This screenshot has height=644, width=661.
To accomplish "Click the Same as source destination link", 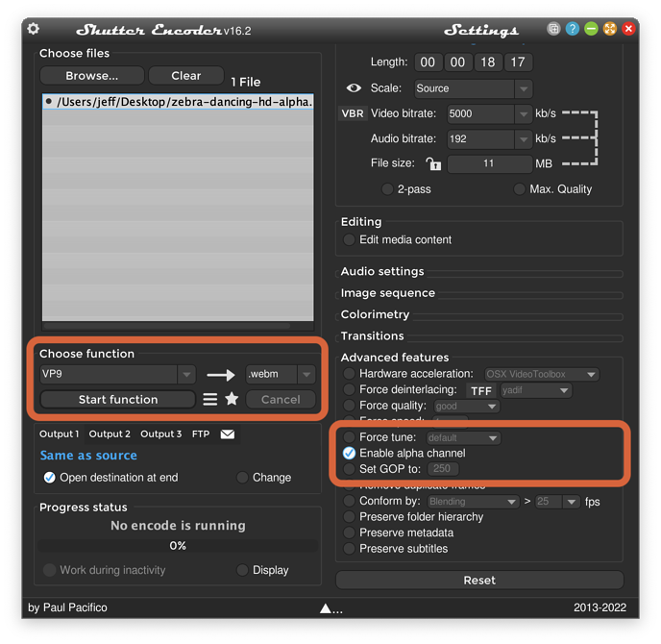I will [x=88, y=456].
